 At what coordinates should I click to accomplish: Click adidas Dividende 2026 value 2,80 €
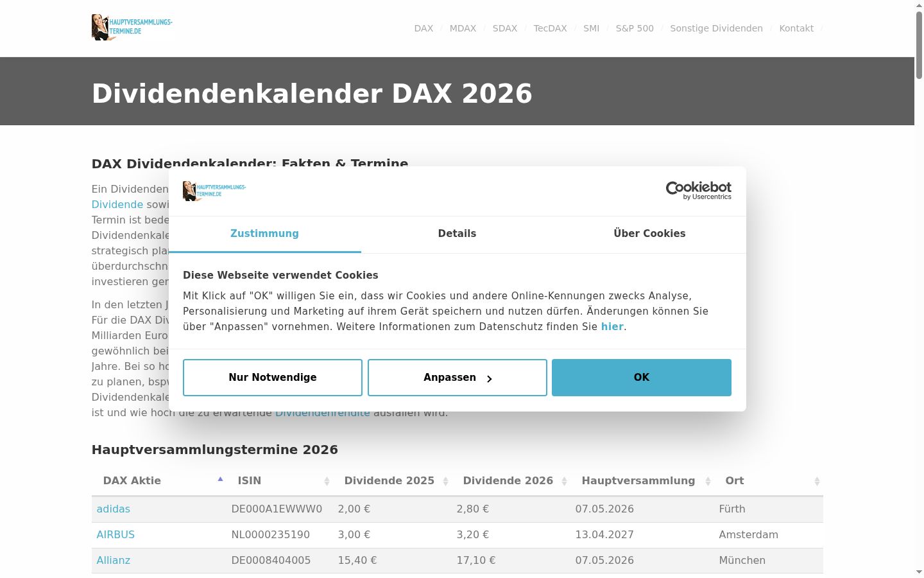tap(473, 509)
